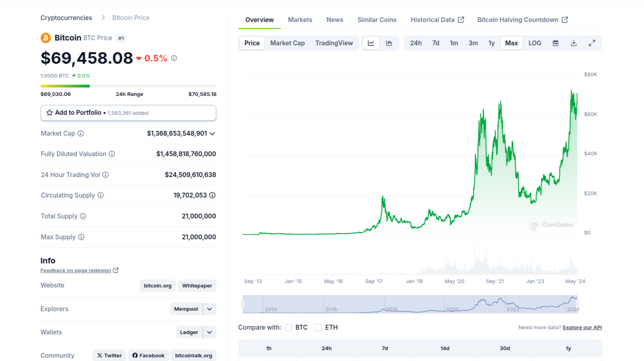Image resolution: width=644 pixels, height=361 pixels.
Task: Visit the bitcoin.org website button
Action: coord(158,286)
